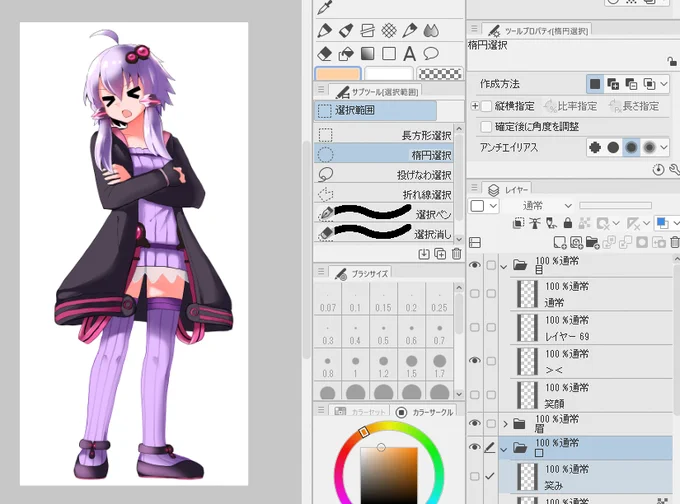Screen dimensions: 680x504
Task: Open the 通常 blending mode dropdown
Action: click(x=549, y=206)
